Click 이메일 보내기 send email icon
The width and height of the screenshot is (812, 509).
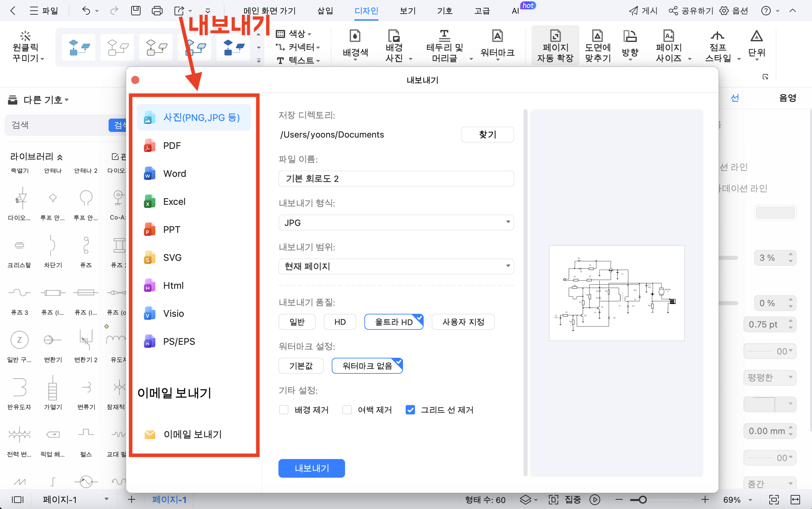point(149,434)
